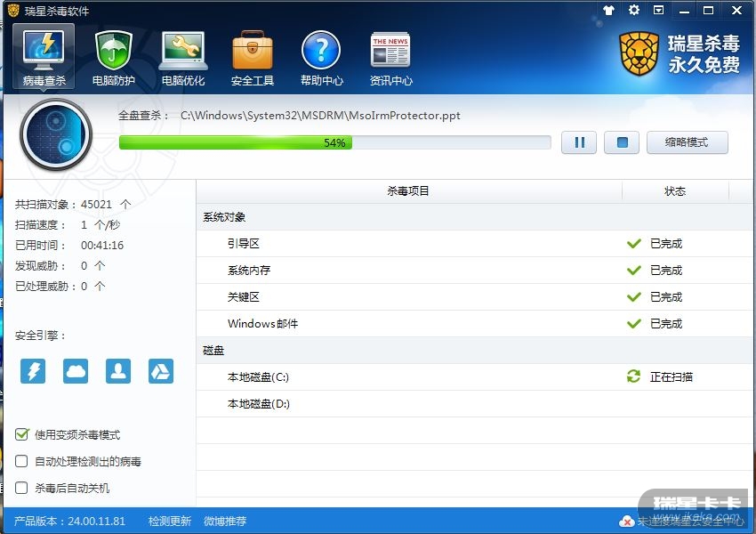Open the 帮助中心 help center
756x534 pixels.
tap(322, 58)
